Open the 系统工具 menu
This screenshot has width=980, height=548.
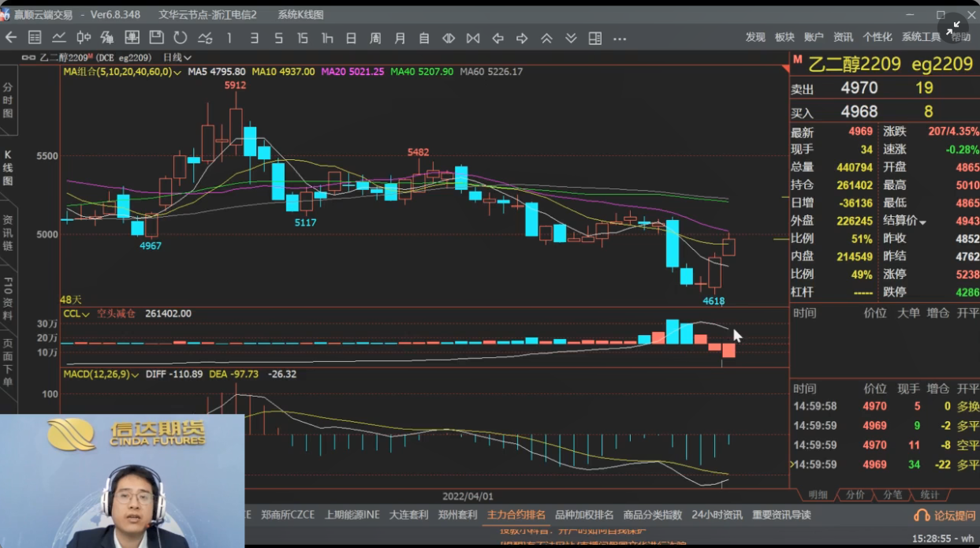(x=921, y=37)
